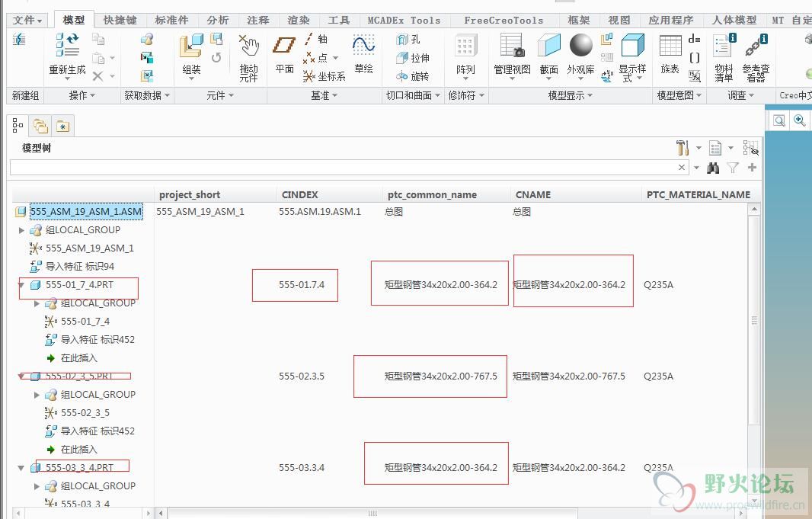Select the 555_ASM_19_ASM_1.ASM root node

(x=85, y=211)
